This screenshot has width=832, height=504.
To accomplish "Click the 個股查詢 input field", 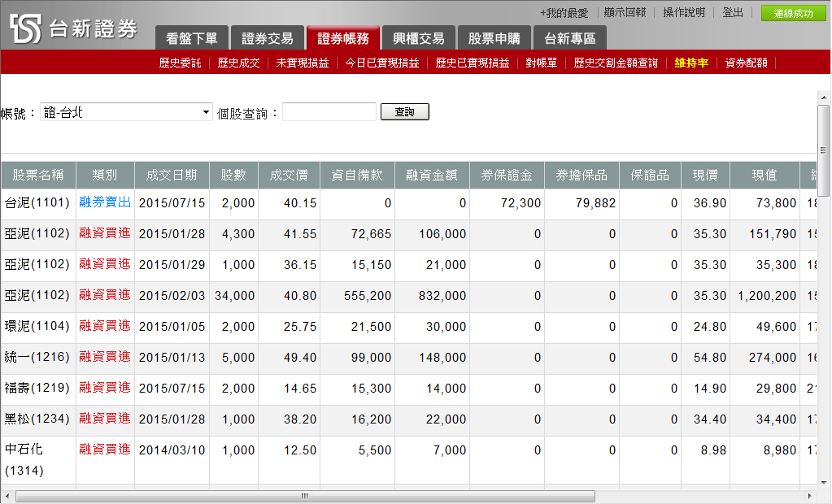I will coord(329,112).
